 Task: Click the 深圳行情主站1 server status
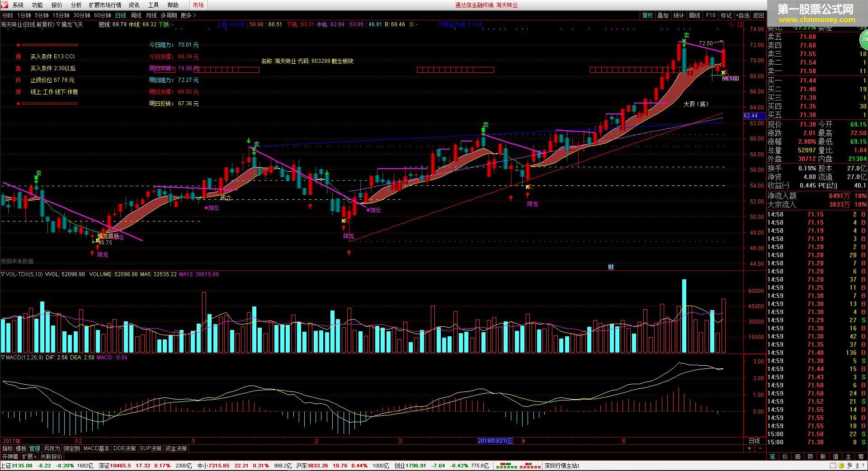(562, 466)
